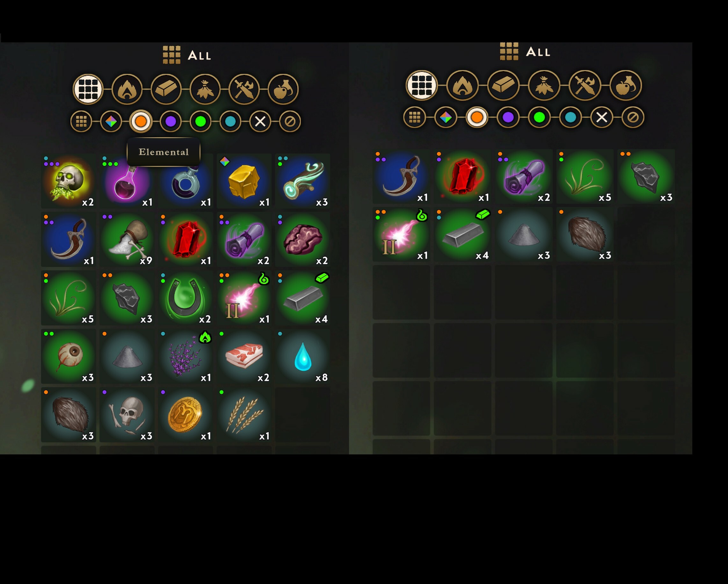Pick the blue water droplet x8
This screenshot has height=584, width=728.
point(302,356)
